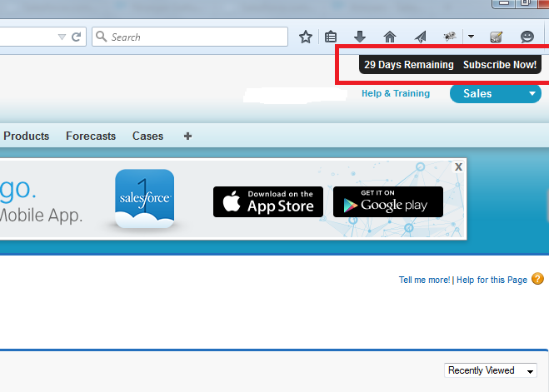Expand the Sales app menu

click(496, 94)
